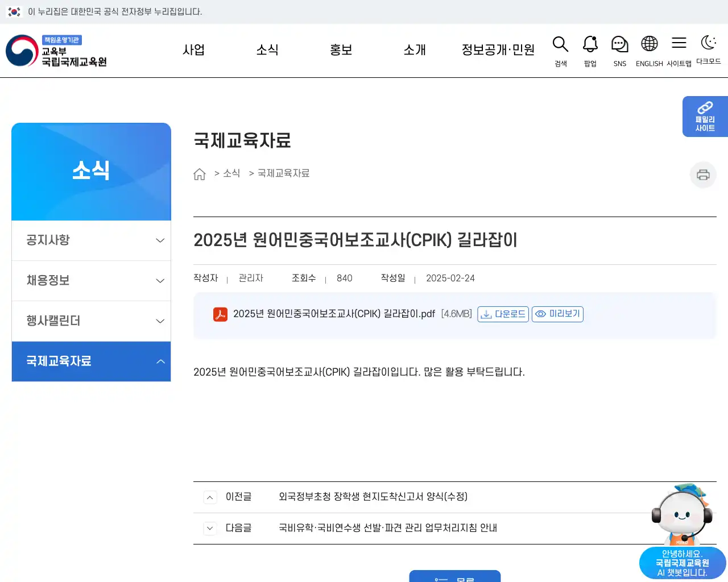Preview attachment with the 미리보기 button

[557, 314]
